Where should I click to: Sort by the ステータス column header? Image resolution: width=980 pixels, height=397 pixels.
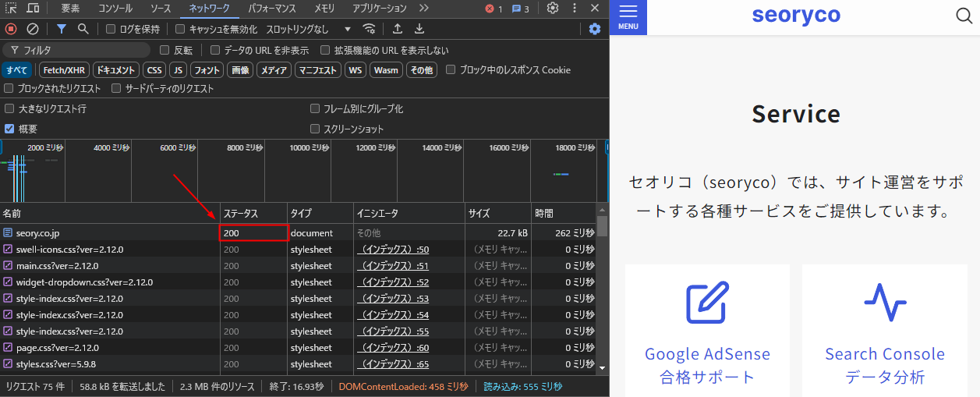point(252,213)
